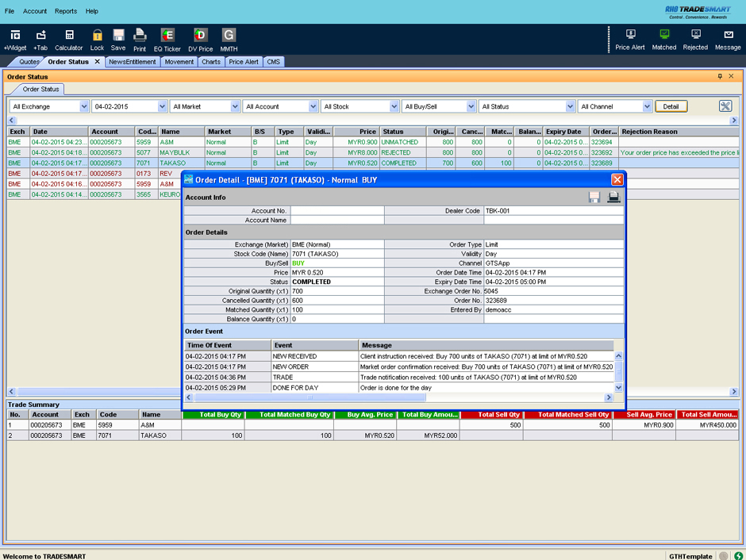Switch to the NewsEntitlement tab
The width and height of the screenshot is (746, 560).
tap(133, 62)
